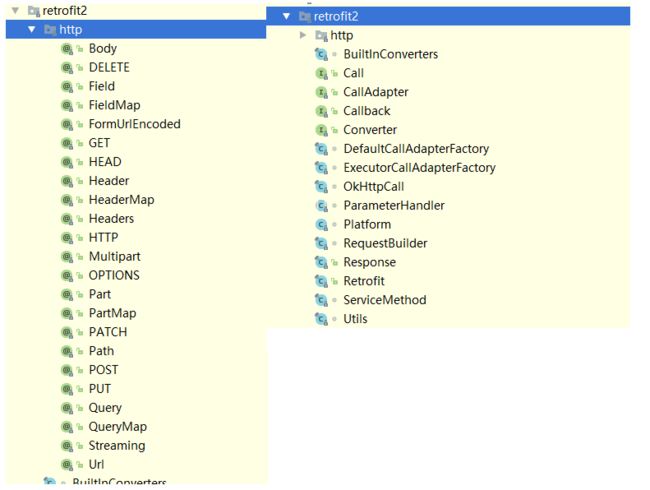Open the PartMap annotation
The image size is (650, 490).
(x=112, y=313)
